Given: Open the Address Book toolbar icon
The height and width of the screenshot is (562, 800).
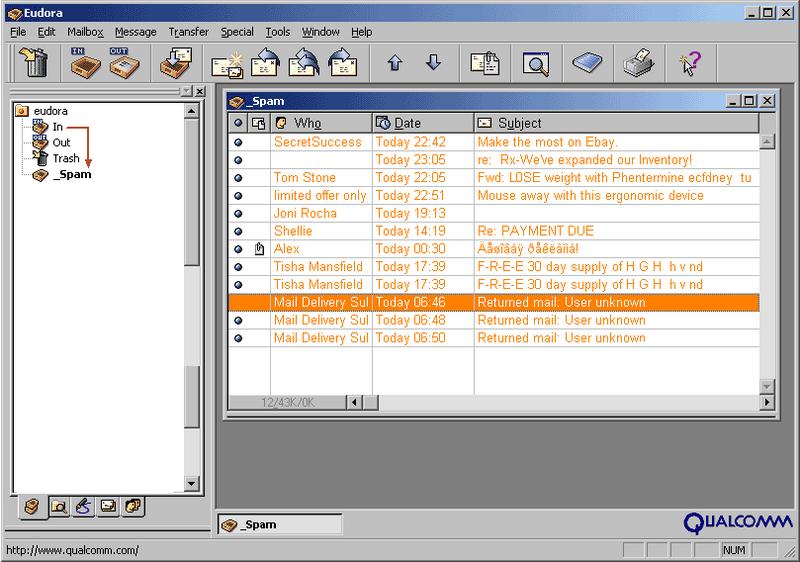Looking at the screenshot, I should (587, 63).
